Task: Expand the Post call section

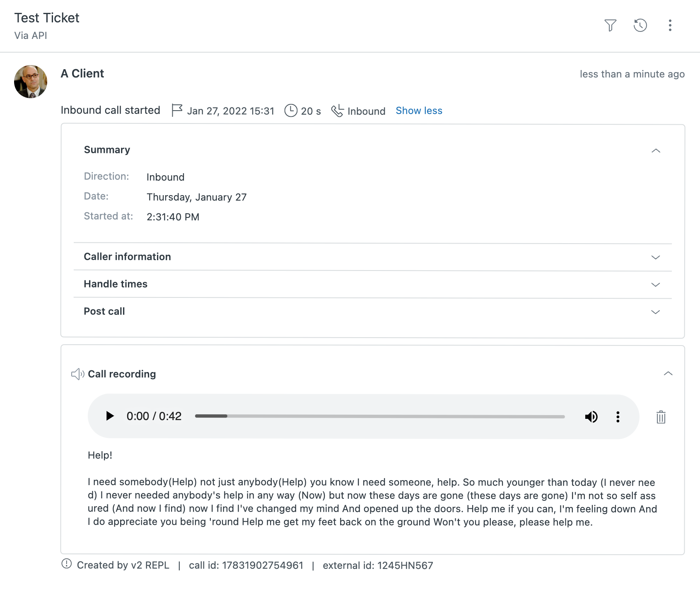Action: click(655, 312)
